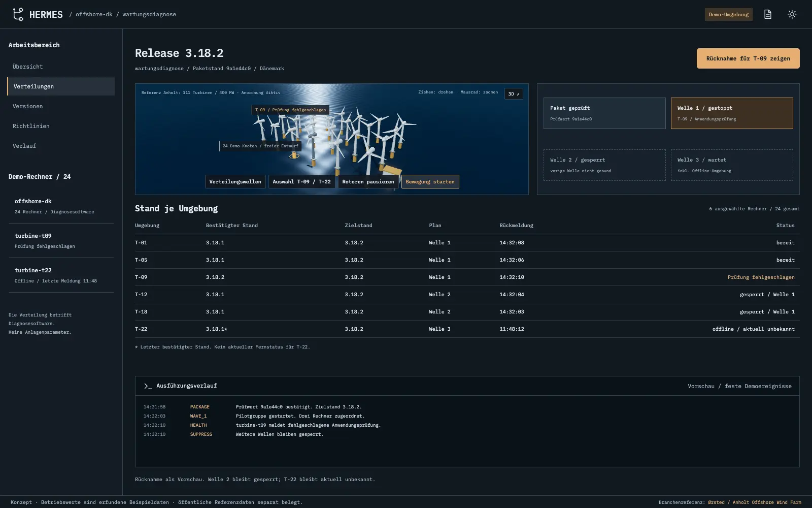Select Welle 1 / gestoppt card
The width and height of the screenshot is (812, 508).
coord(732,113)
